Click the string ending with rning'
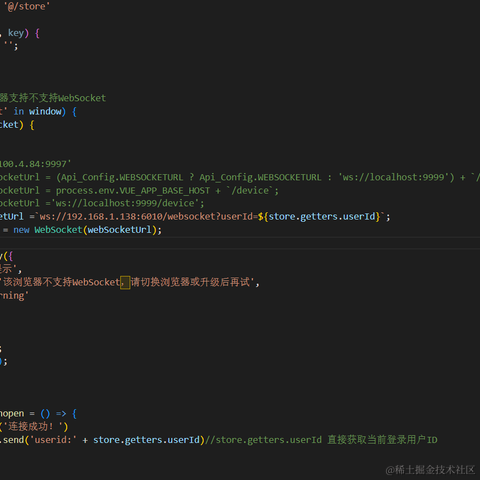The width and height of the screenshot is (480, 480). pos(14,296)
